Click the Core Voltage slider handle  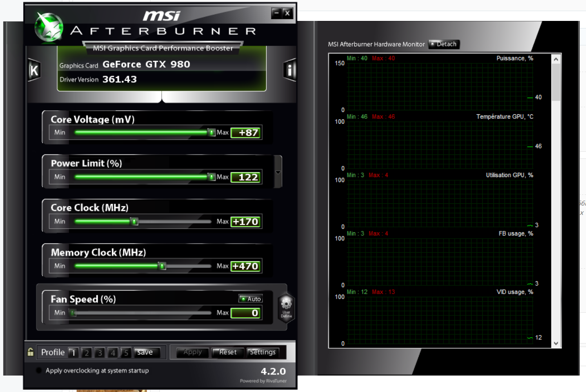212,133
